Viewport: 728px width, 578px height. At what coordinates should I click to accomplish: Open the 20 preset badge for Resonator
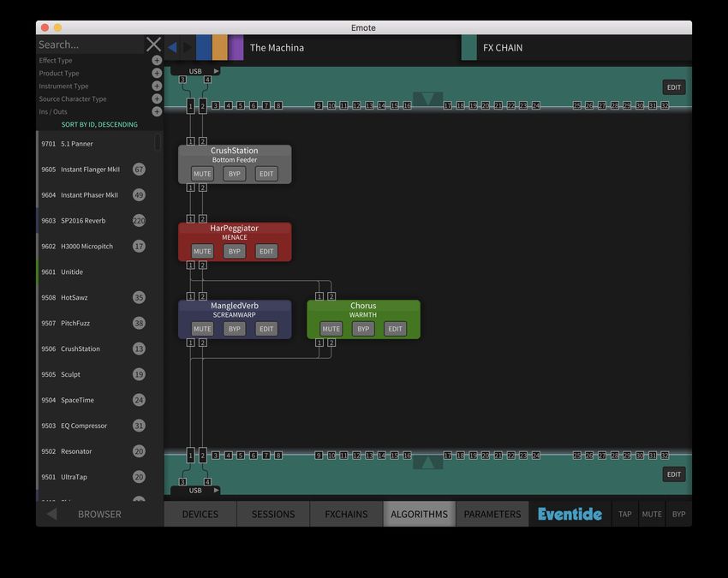(139, 451)
